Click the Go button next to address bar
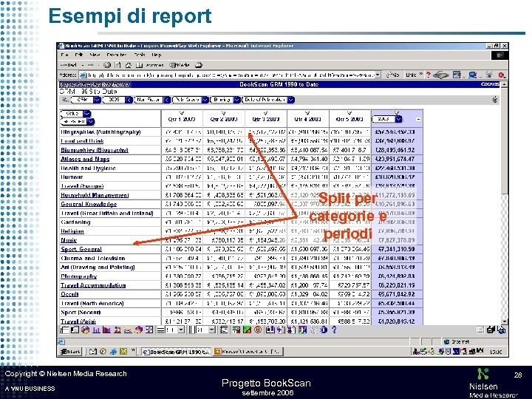The height and width of the screenshot is (399, 532). point(393,75)
